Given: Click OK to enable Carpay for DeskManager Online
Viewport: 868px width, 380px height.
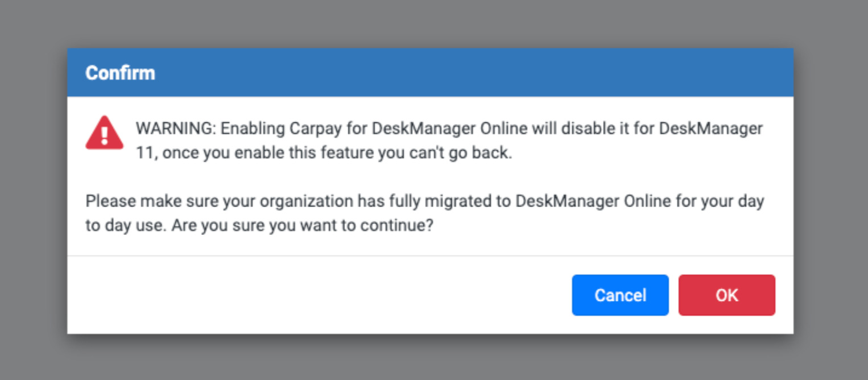Looking at the screenshot, I should point(726,295).
